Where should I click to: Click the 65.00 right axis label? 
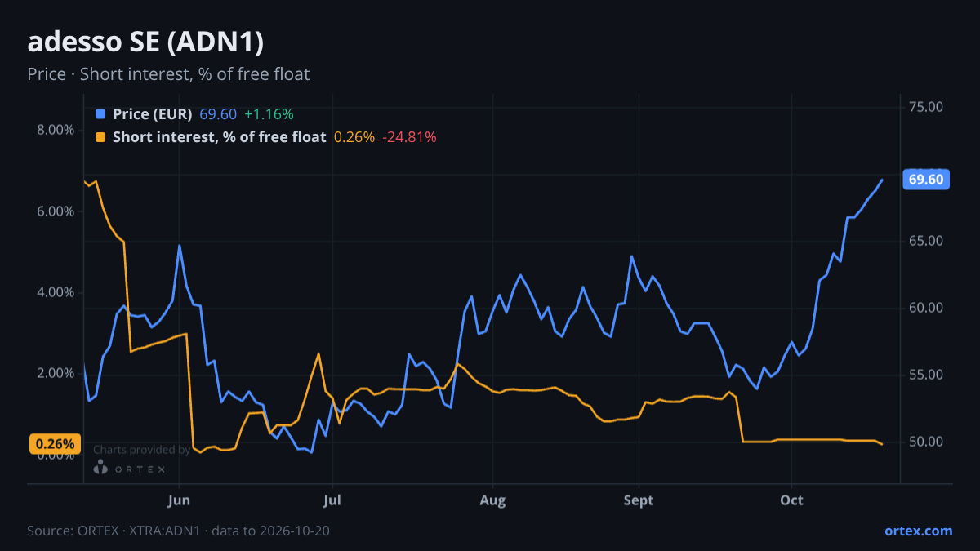tap(927, 241)
